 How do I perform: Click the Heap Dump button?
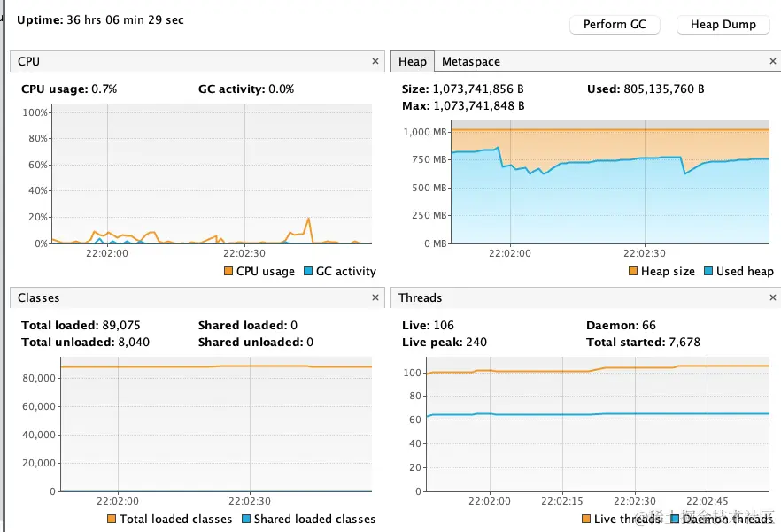point(723,25)
